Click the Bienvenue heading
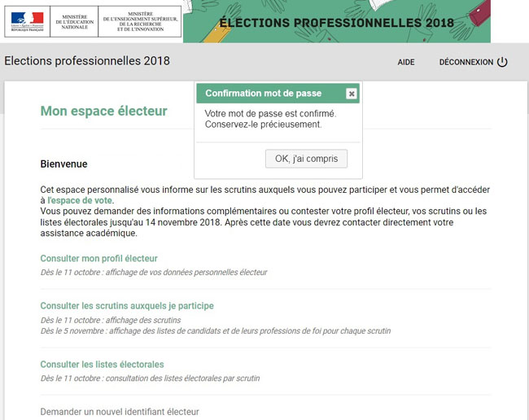This screenshot has width=529, height=420. pyautogui.click(x=63, y=164)
